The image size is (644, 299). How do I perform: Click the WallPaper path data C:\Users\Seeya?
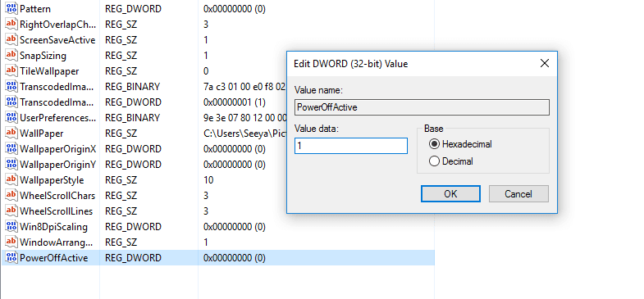[x=244, y=134]
